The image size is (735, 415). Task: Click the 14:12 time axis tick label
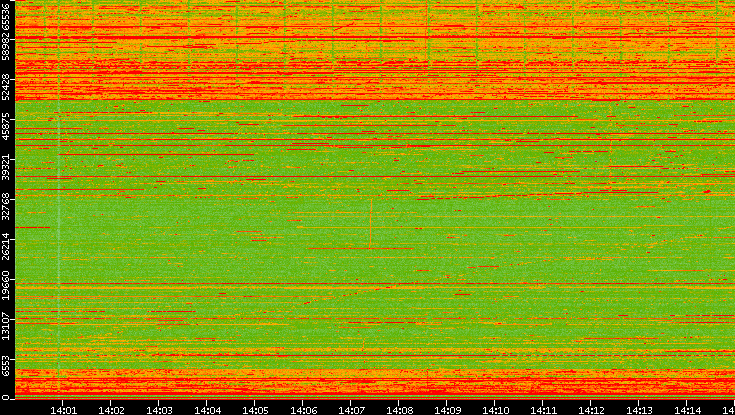point(592,409)
